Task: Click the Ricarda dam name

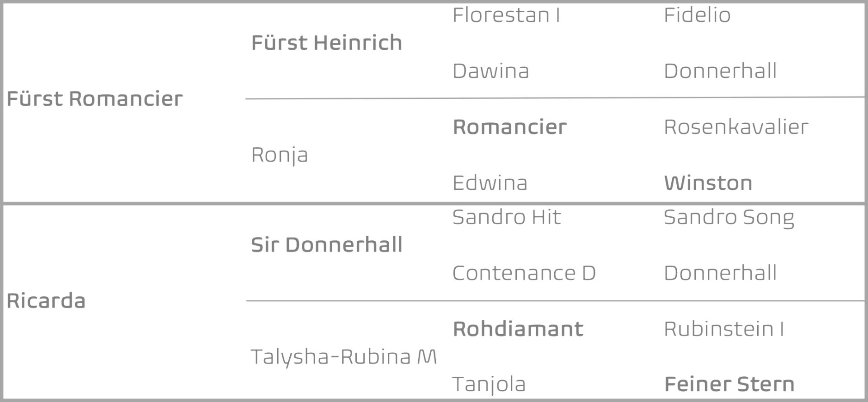Action: (46, 301)
